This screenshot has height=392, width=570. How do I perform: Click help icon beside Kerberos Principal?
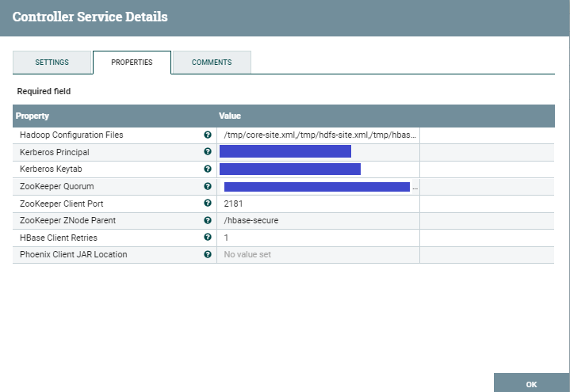point(208,152)
